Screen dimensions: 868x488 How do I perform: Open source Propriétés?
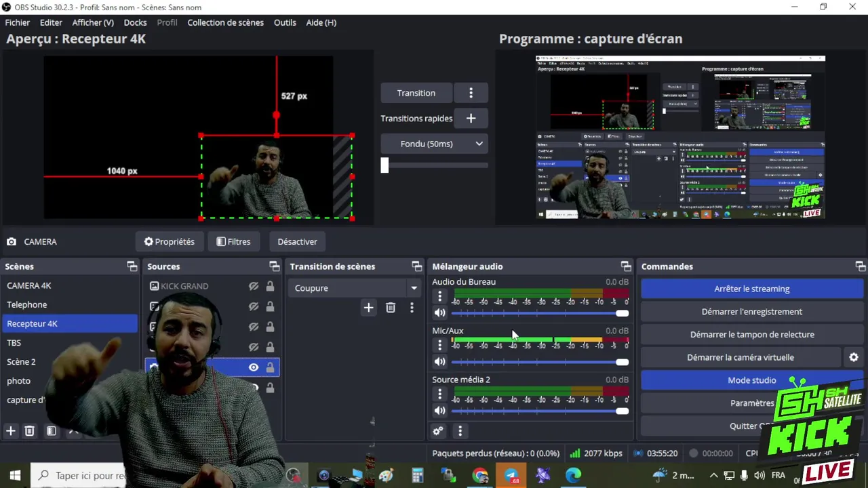[170, 241]
